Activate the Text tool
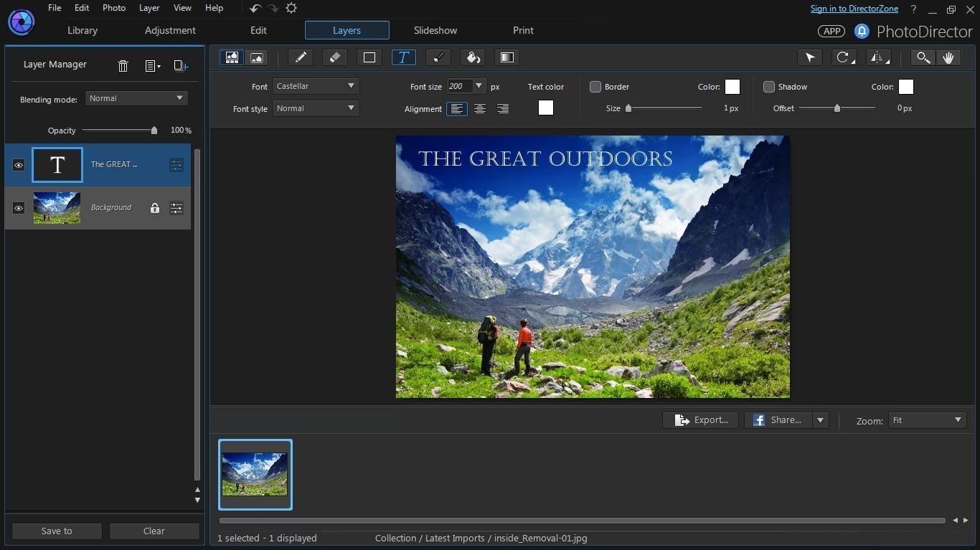The image size is (980, 550). point(404,57)
